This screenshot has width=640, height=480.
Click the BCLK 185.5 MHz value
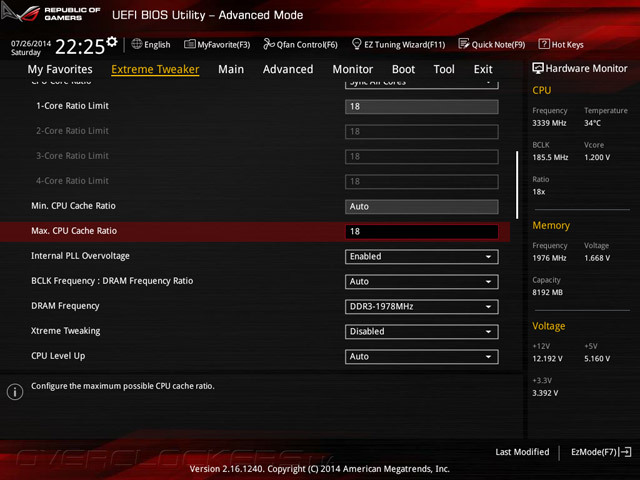(x=550, y=157)
